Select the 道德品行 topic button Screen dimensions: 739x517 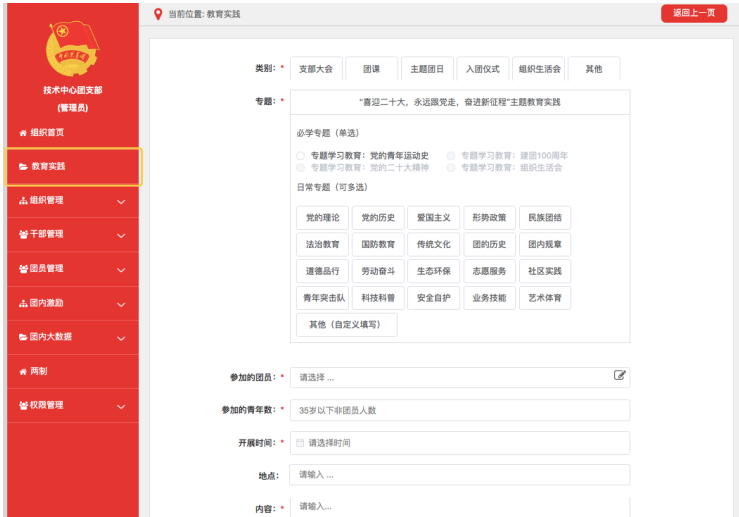tap(322, 271)
